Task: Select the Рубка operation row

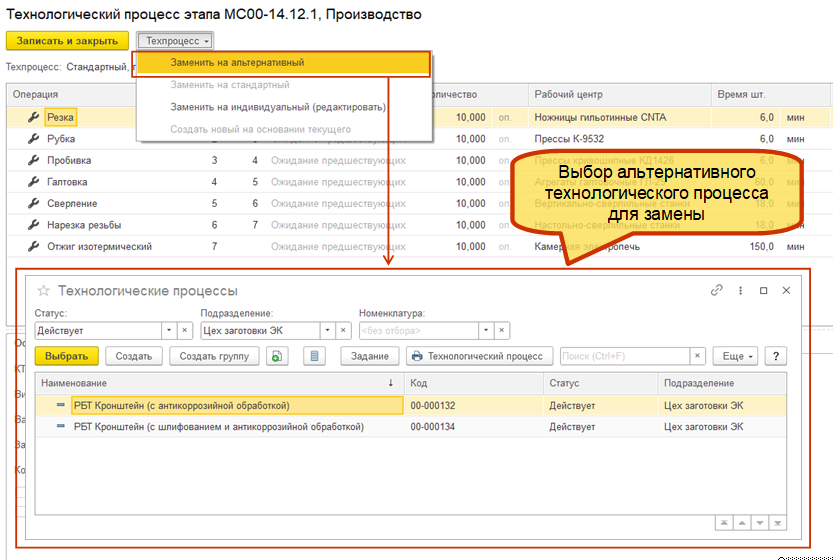Action: (61, 139)
